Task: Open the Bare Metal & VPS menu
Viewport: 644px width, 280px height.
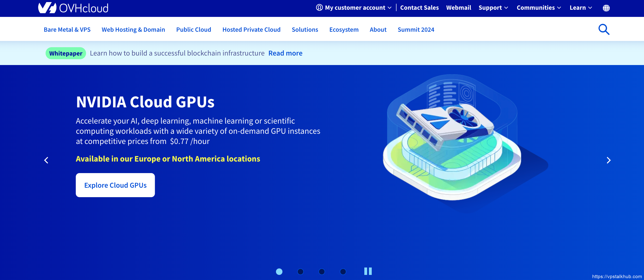Action: (67, 29)
